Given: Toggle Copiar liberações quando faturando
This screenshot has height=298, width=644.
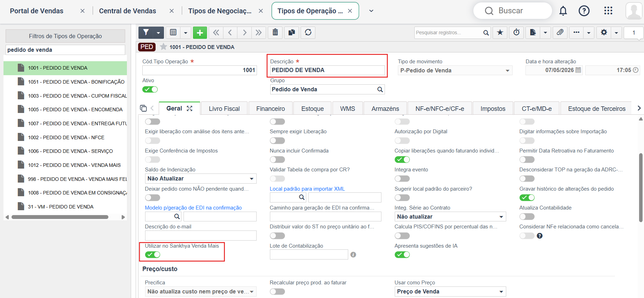Looking at the screenshot, I should point(402,159).
